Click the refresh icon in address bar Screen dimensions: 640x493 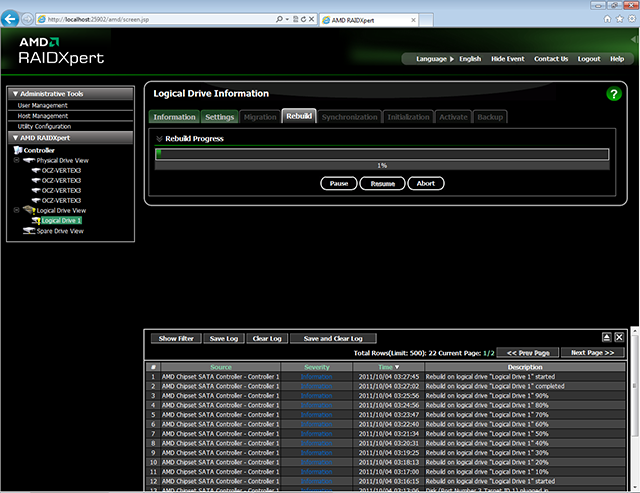[303, 19]
